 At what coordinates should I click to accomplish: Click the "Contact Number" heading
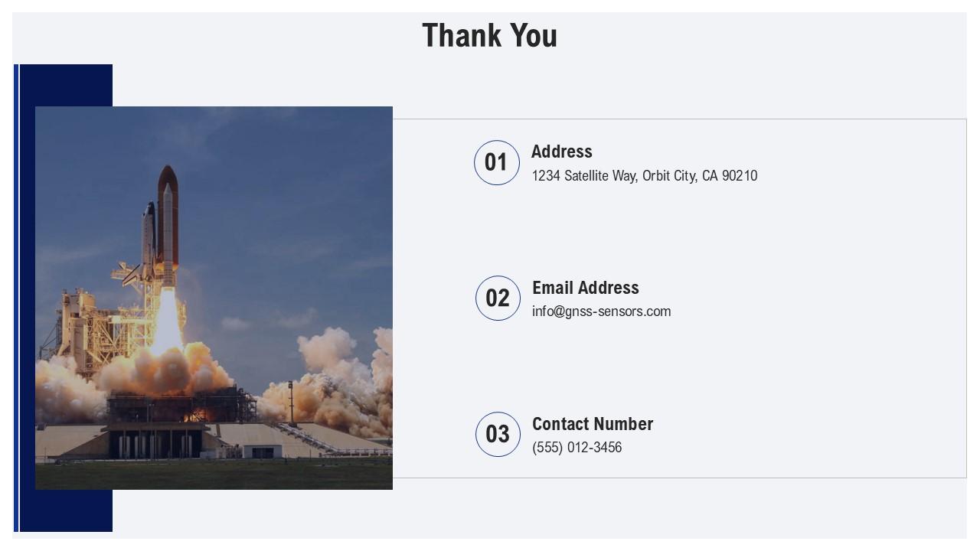click(593, 424)
